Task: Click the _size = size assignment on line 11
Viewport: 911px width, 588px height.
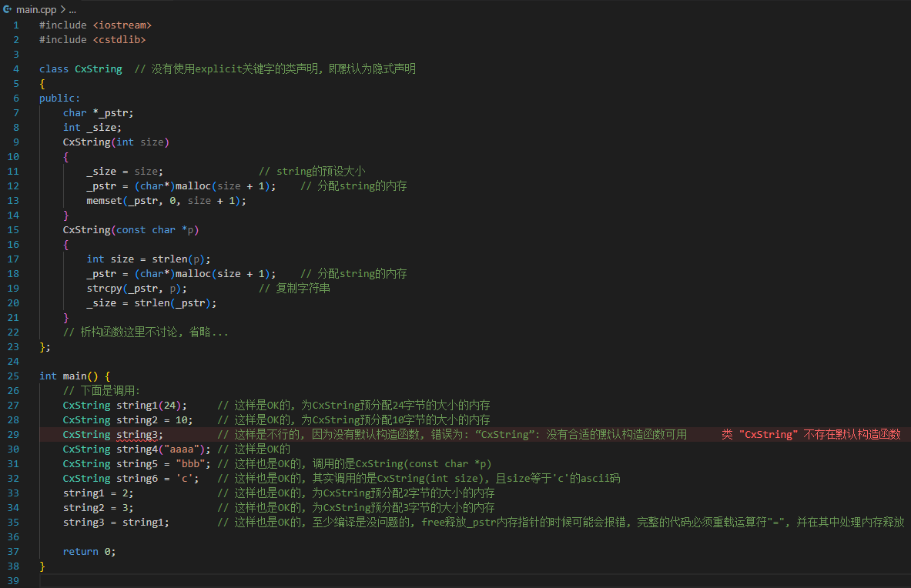Action: point(125,171)
